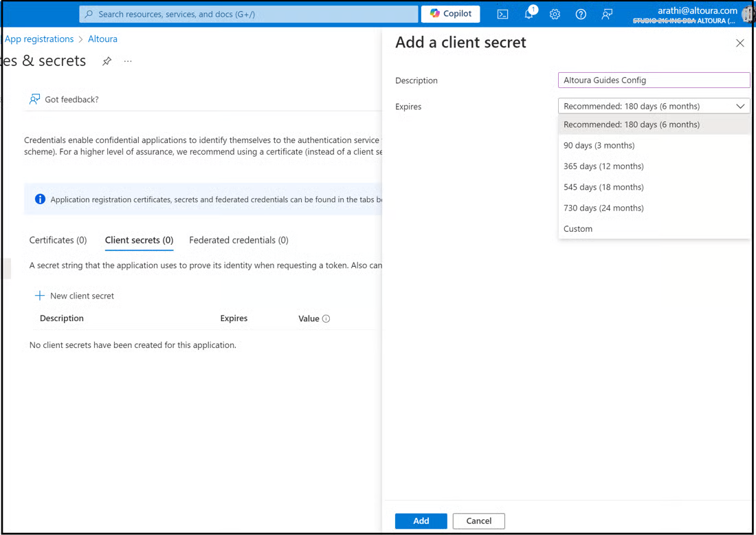Click New client secret
Screen dimensions: 756x535
(74, 296)
